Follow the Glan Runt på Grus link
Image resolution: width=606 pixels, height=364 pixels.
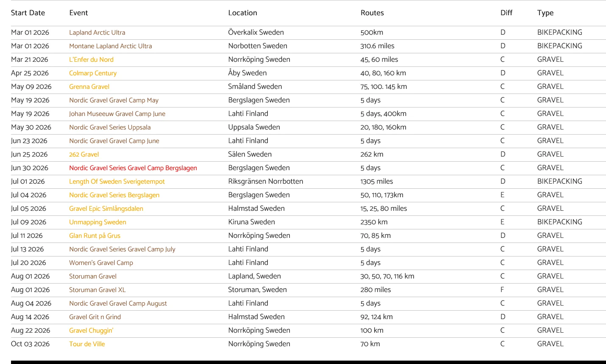point(95,236)
